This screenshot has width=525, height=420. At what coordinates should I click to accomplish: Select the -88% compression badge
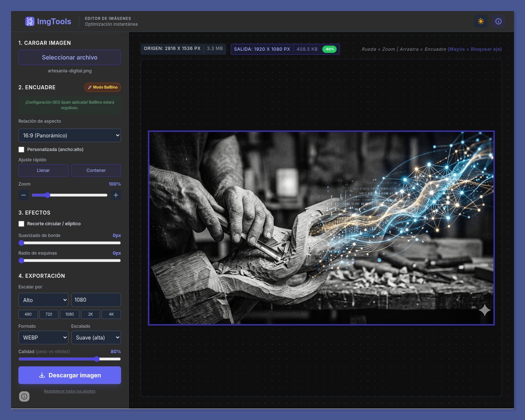pyautogui.click(x=329, y=49)
